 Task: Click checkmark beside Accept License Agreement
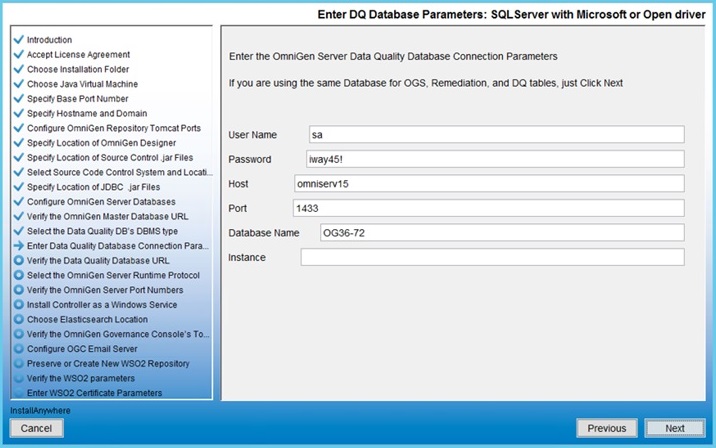[19, 54]
